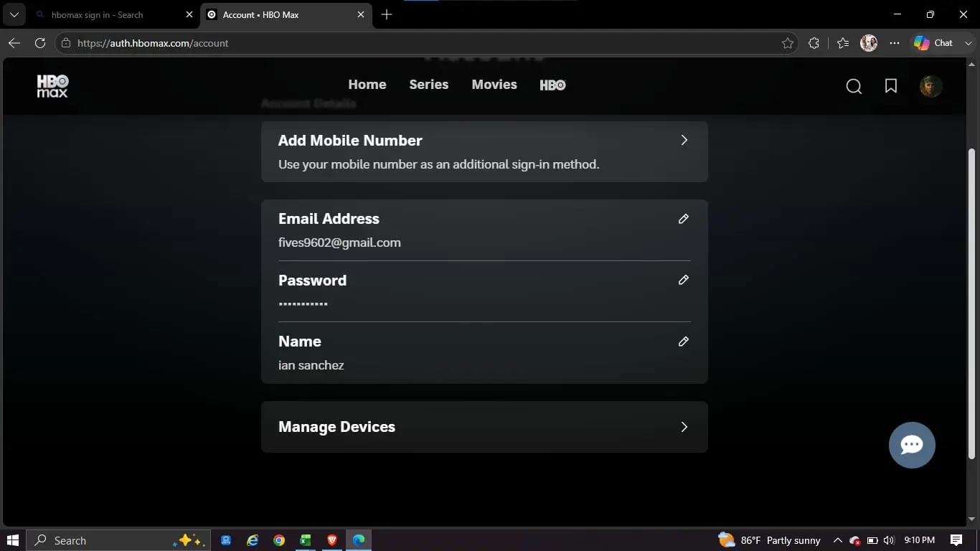Edit the Email Address with pencil icon
The height and width of the screenshot is (551, 980).
click(x=684, y=219)
